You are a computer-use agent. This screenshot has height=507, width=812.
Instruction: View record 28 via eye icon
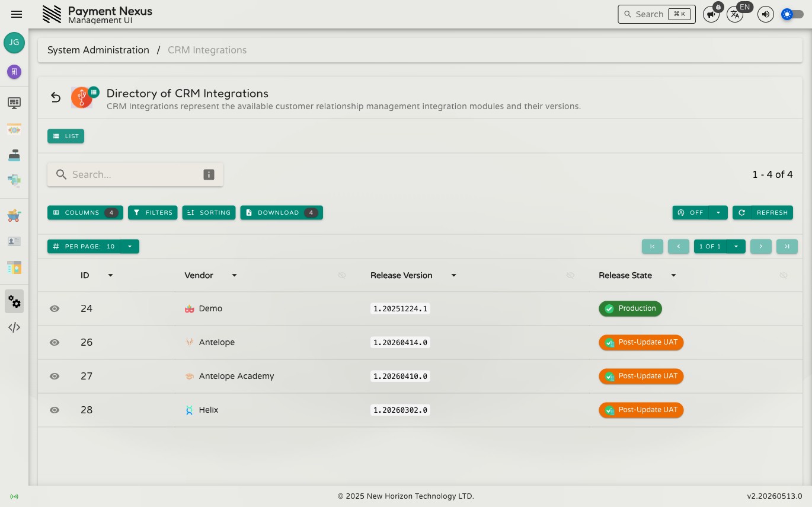point(55,410)
